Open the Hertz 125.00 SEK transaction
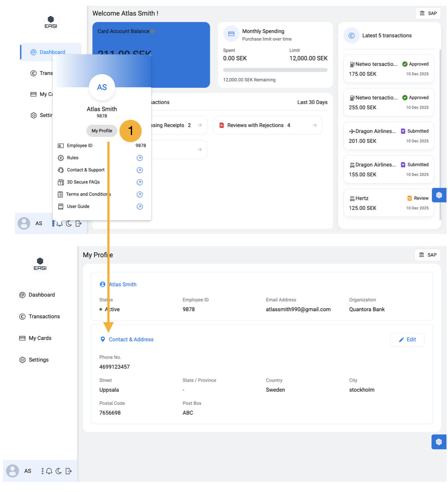The image size is (448, 492). click(388, 203)
